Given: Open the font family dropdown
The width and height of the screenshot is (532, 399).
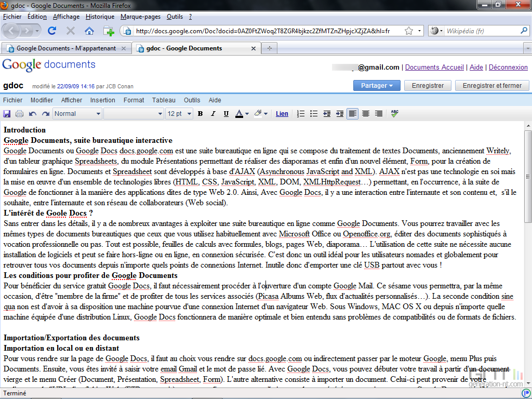Looking at the screenshot, I should pyautogui.click(x=134, y=114).
